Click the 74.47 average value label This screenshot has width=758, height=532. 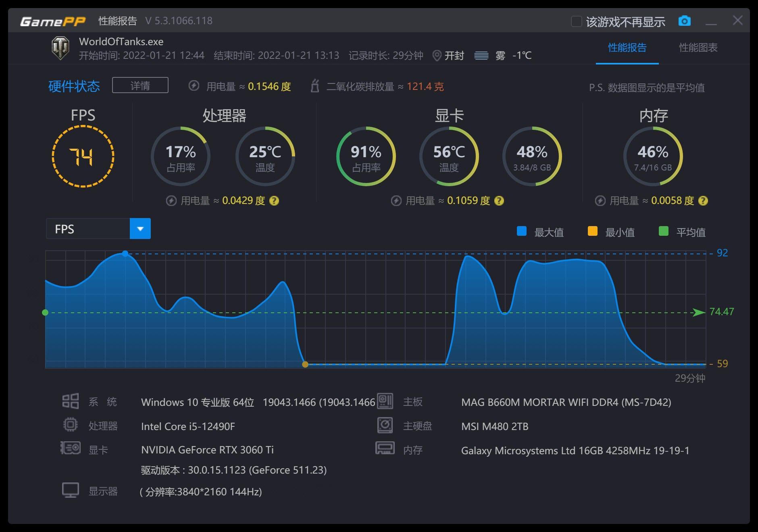pyautogui.click(x=722, y=312)
